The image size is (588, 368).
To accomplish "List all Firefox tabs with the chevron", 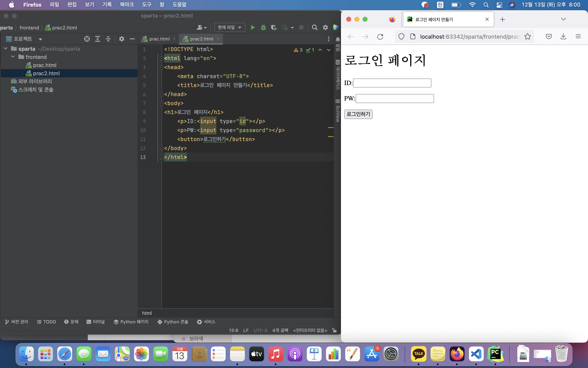I will [x=563, y=19].
